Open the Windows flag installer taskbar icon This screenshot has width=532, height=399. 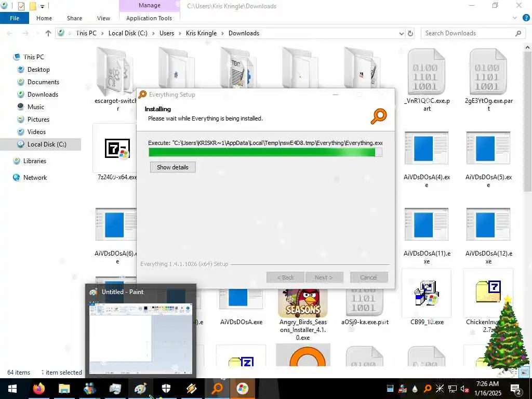pyautogui.click(x=243, y=389)
